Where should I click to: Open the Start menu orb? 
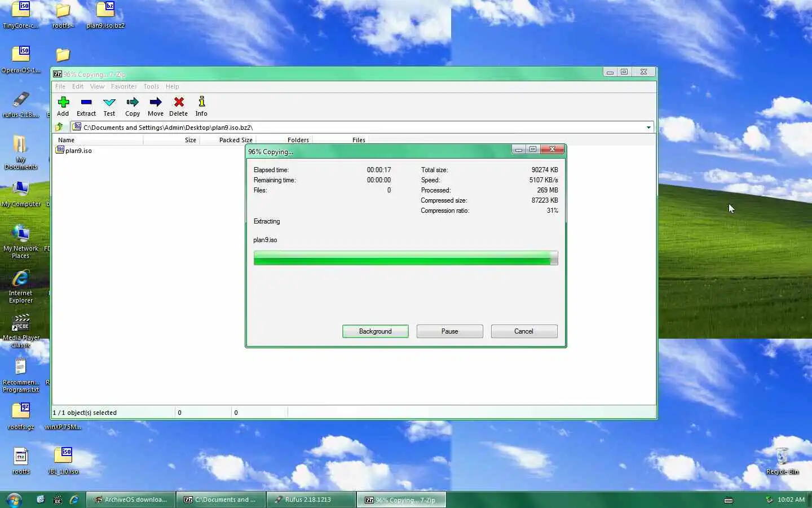pos(14,500)
